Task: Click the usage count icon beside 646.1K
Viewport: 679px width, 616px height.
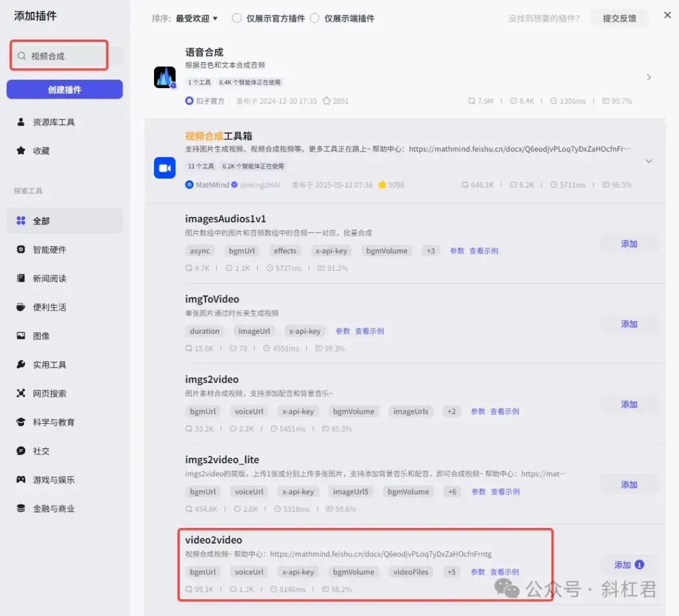Action: click(465, 185)
